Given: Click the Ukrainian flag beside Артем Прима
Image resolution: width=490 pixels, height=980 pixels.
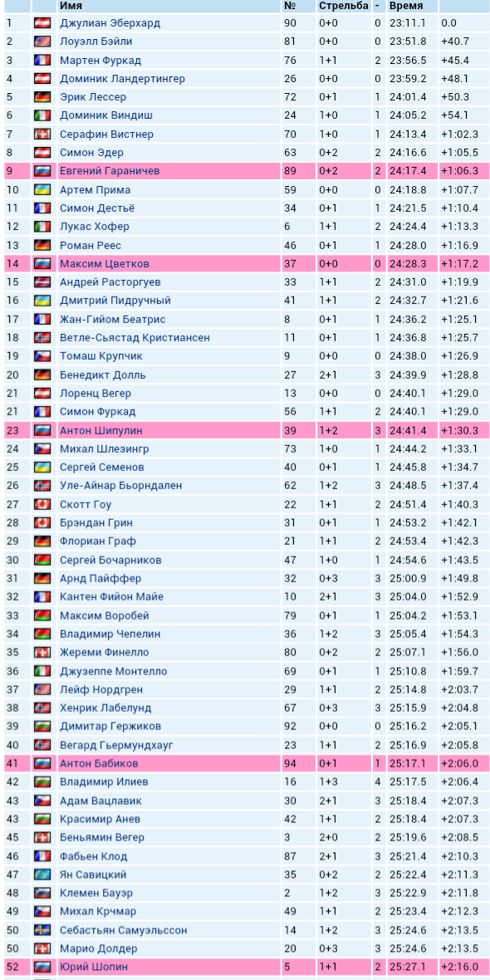Looking at the screenshot, I should click(42, 190).
